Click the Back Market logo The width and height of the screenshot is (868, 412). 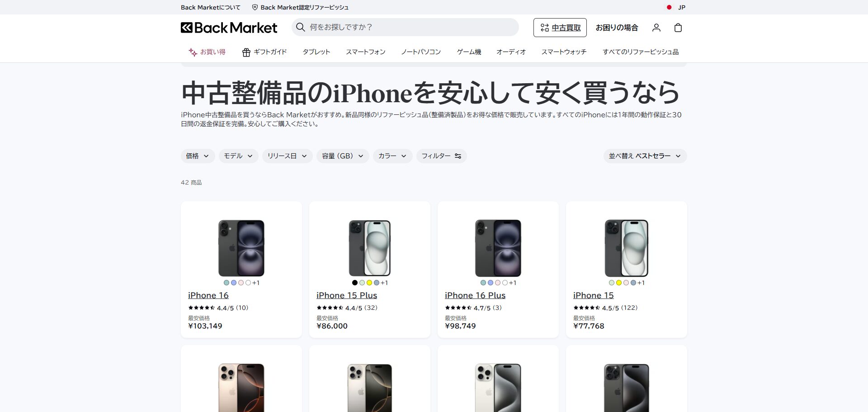[x=229, y=28]
